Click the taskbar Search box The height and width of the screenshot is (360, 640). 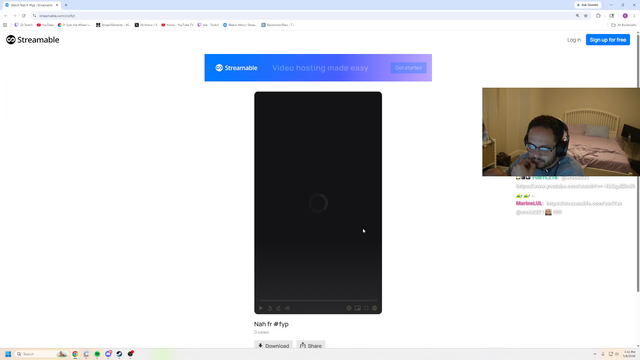click(41, 354)
